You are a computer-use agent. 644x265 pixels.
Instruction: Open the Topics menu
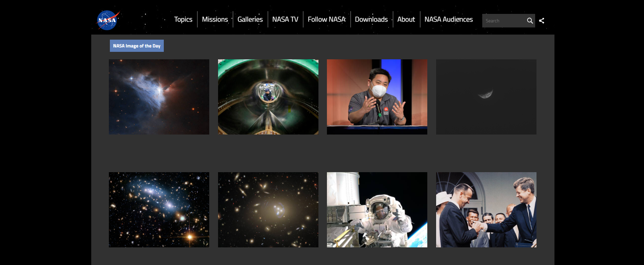[183, 19]
